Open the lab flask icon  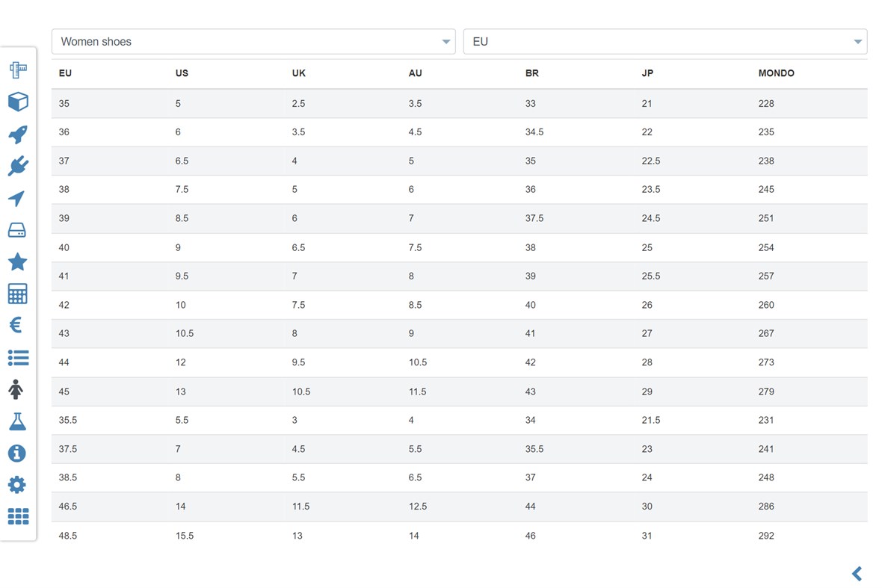point(18,421)
